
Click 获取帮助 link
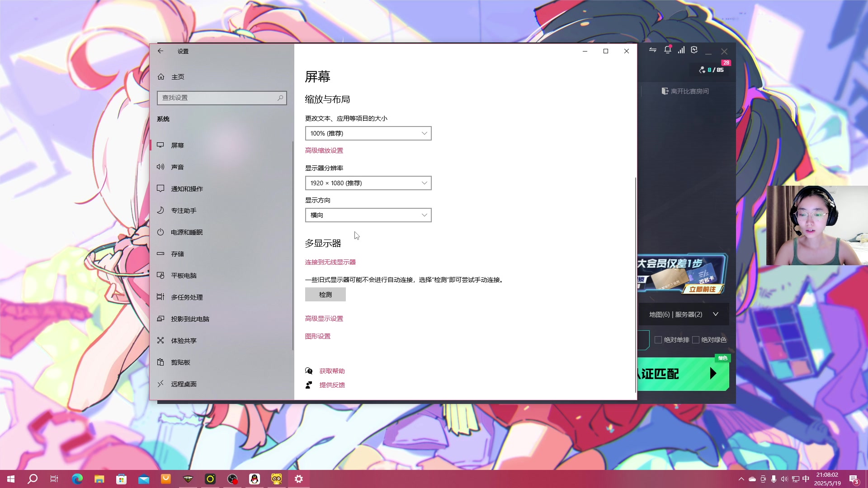332,371
